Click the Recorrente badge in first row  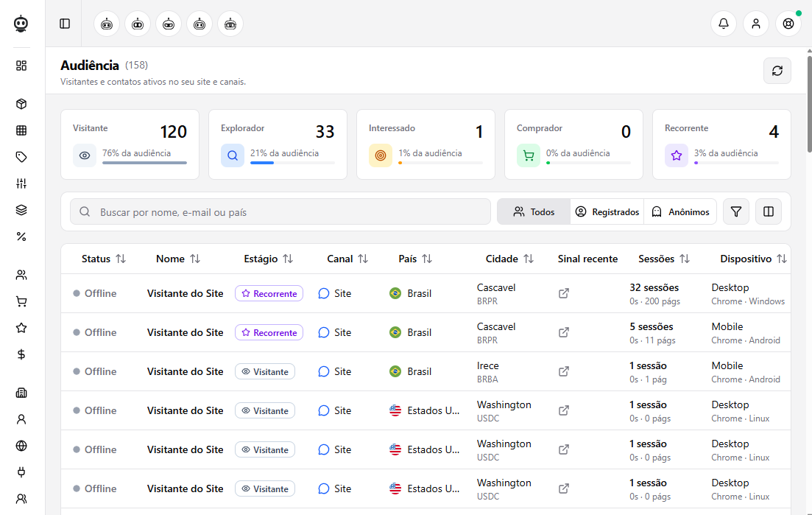point(269,293)
